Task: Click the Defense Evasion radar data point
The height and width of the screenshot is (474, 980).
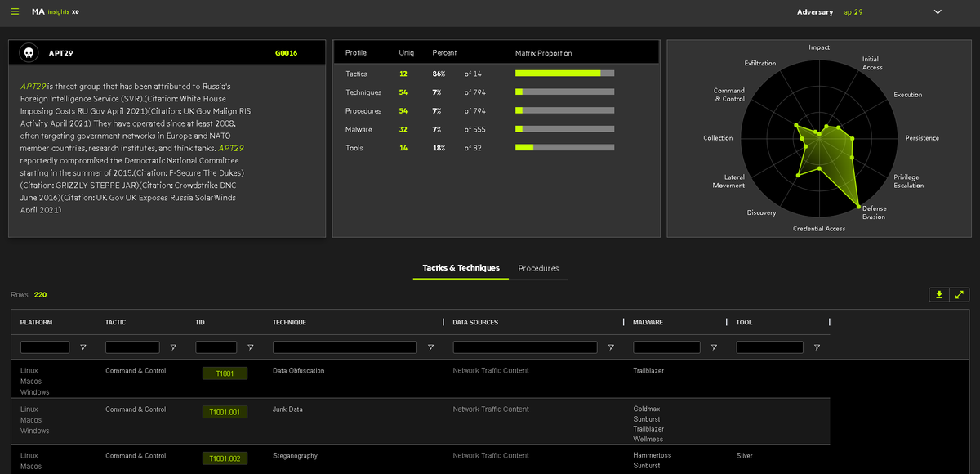Action: (x=860, y=206)
